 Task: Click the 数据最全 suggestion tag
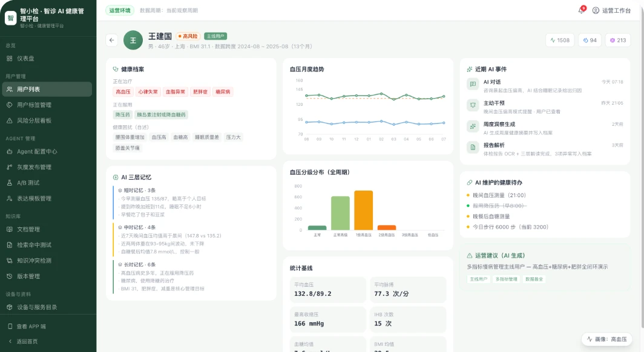(x=534, y=279)
